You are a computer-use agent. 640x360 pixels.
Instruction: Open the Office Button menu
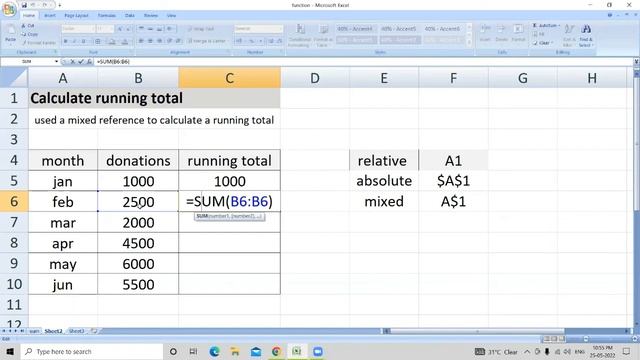pyautogui.click(x=9, y=9)
